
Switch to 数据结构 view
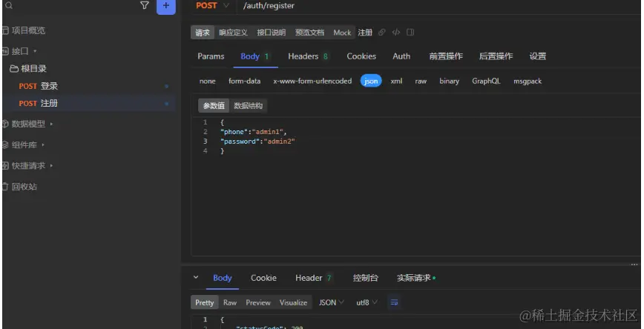pyautogui.click(x=248, y=106)
